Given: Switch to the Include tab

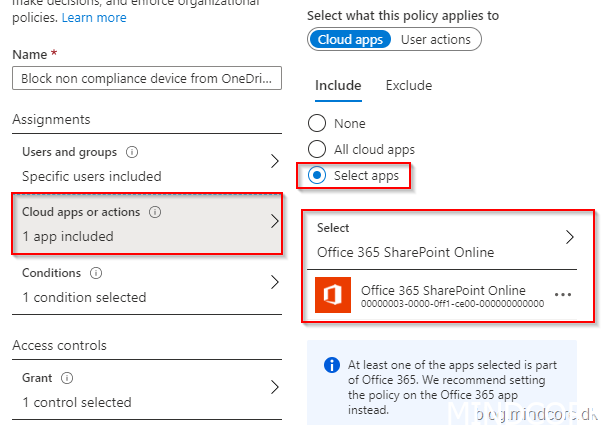Looking at the screenshot, I should [338, 86].
